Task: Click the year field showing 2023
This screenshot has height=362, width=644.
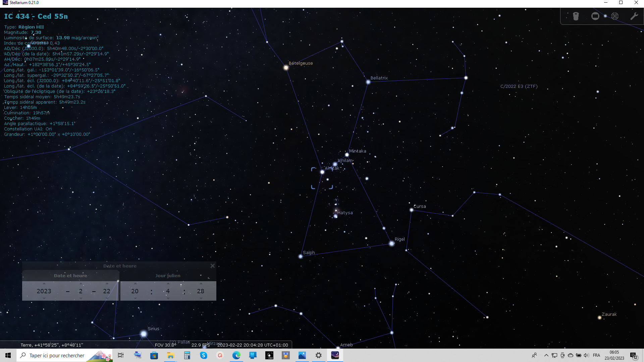Action: point(44,291)
